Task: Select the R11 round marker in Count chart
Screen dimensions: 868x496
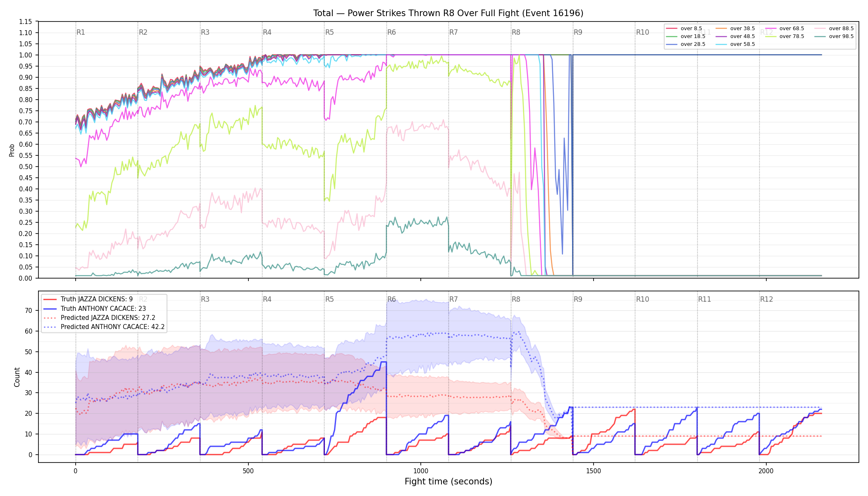Action: click(x=704, y=299)
